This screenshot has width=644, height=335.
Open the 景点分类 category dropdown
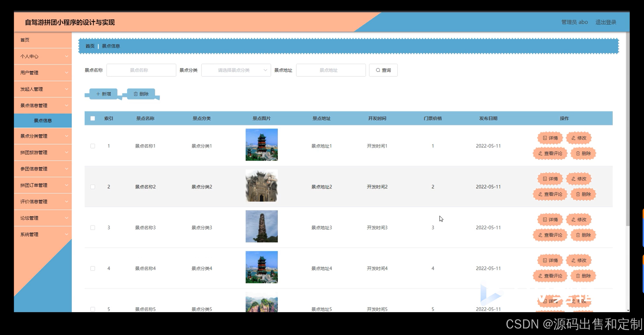236,70
